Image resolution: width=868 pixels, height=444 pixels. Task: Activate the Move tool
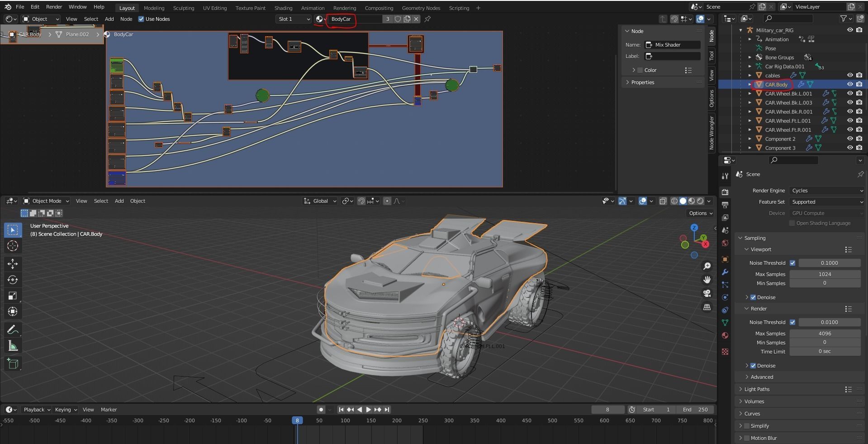point(13,264)
